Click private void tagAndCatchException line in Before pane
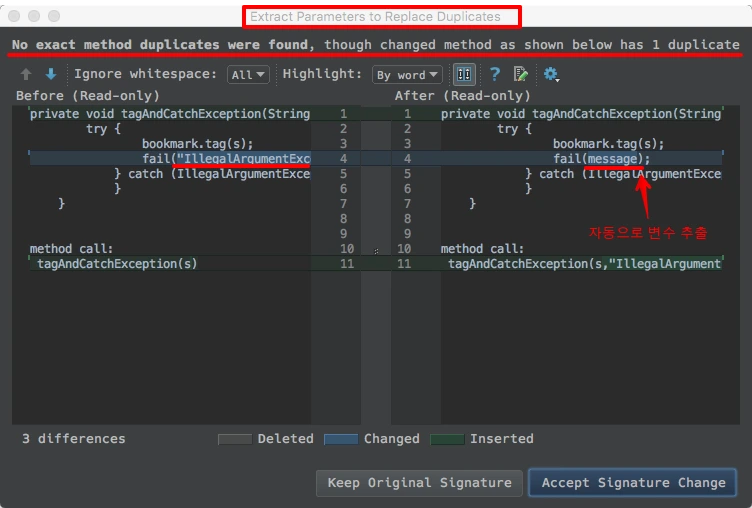752x508 pixels. pyautogui.click(x=170, y=114)
